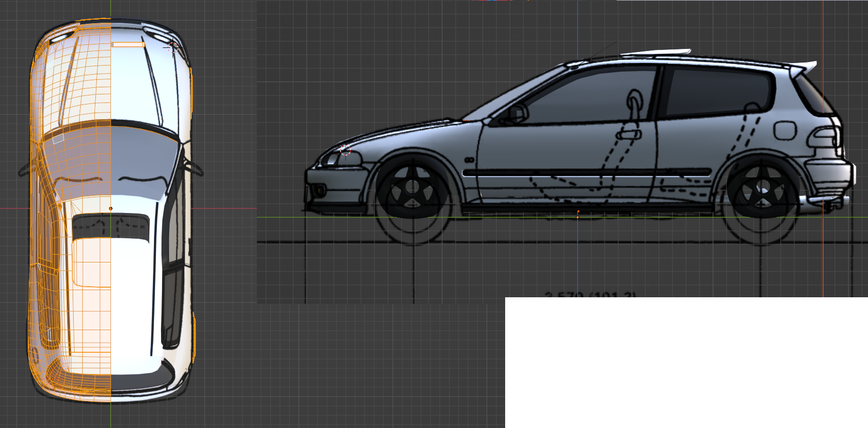Select the fender side marker in side view
Image resolution: width=868 pixels, height=428 pixels.
pyautogui.click(x=469, y=160)
